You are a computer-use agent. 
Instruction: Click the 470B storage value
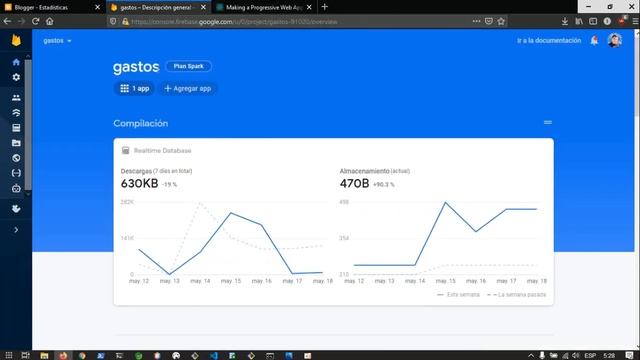coord(354,184)
